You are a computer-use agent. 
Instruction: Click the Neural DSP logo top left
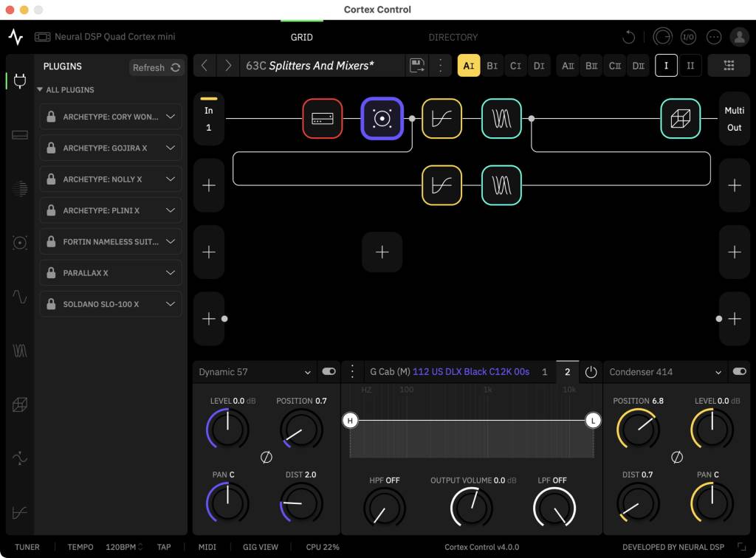click(x=16, y=36)
